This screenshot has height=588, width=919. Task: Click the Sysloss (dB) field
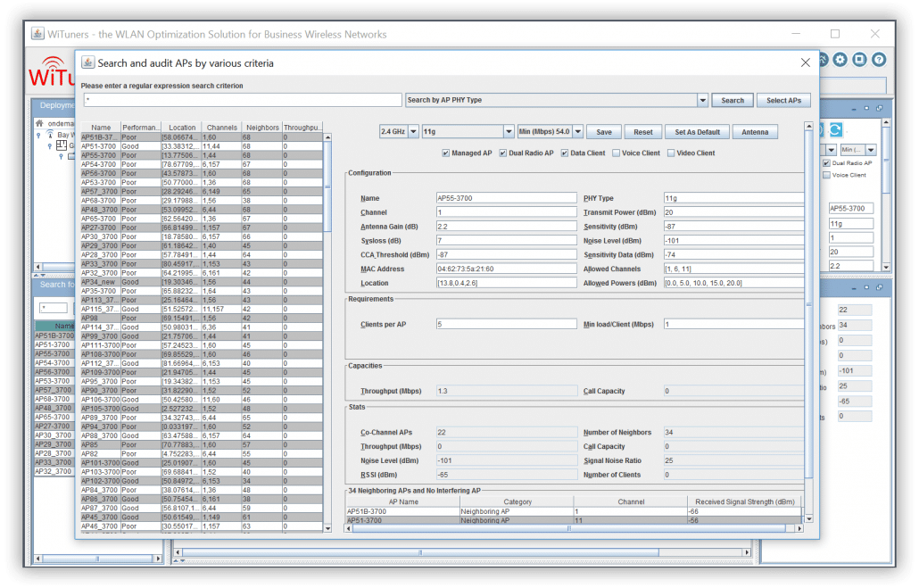pos(507,240)
